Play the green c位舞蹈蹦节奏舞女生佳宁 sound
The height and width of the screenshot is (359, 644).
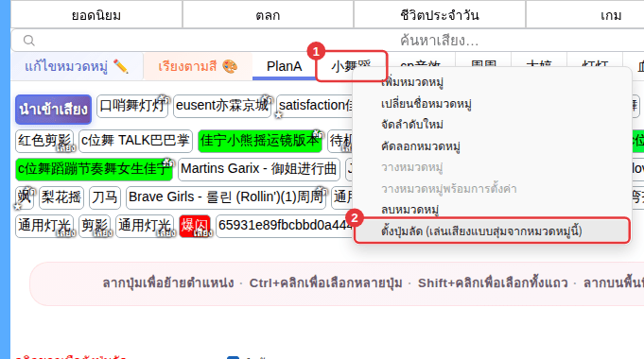(94, 169)
